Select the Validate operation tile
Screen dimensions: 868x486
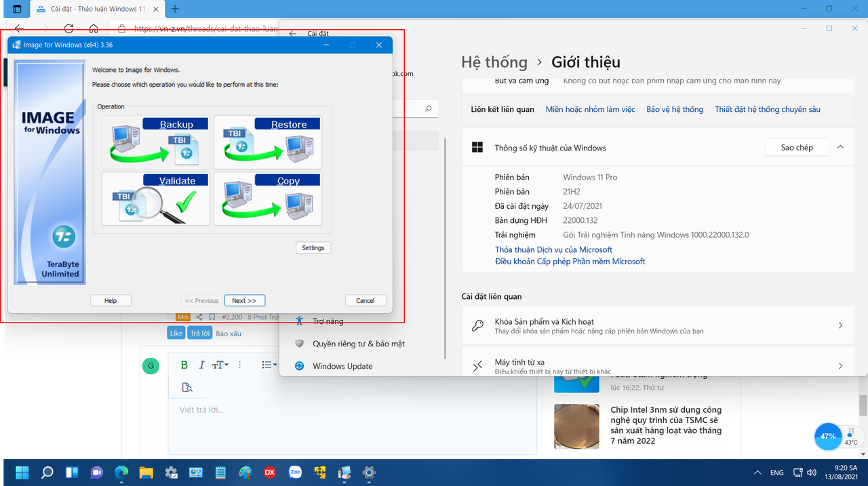click(156, 199)
